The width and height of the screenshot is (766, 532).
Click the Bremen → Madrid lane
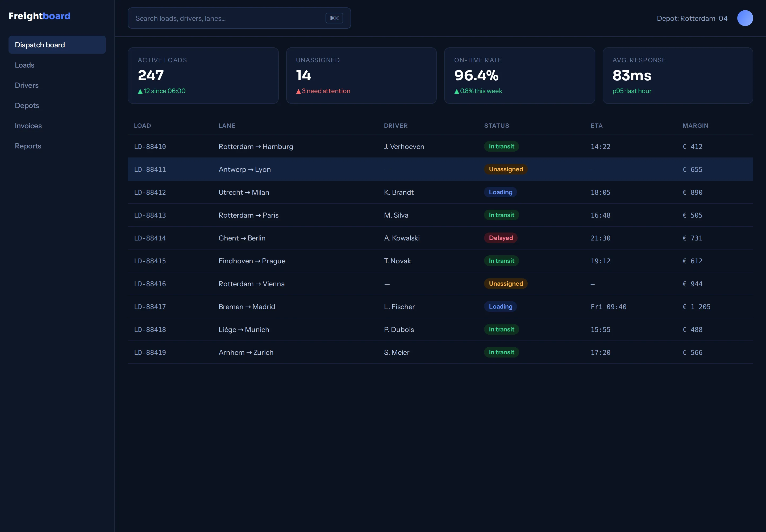point(247,307)
